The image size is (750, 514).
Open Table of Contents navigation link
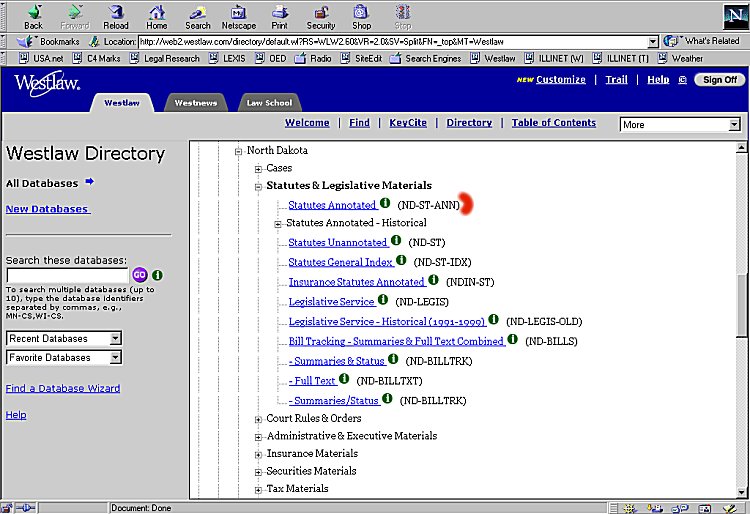click(x=554, y=123)
